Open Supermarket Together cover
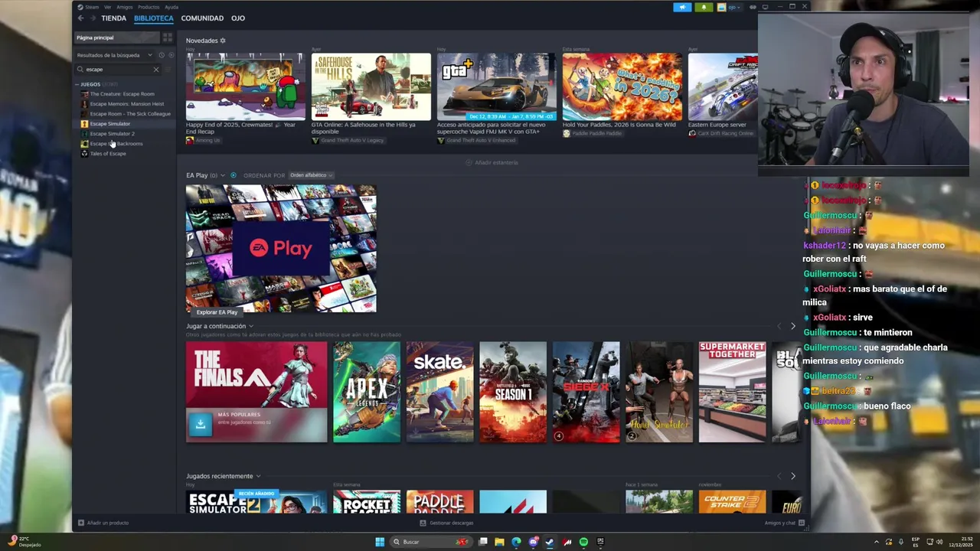 [732, 392]
